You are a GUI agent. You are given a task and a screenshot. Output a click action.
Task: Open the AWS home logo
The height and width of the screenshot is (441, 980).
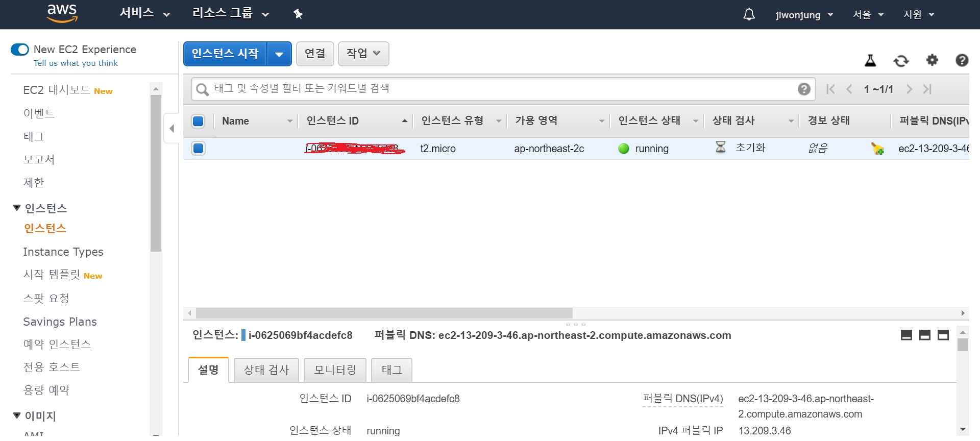point(62,14)
